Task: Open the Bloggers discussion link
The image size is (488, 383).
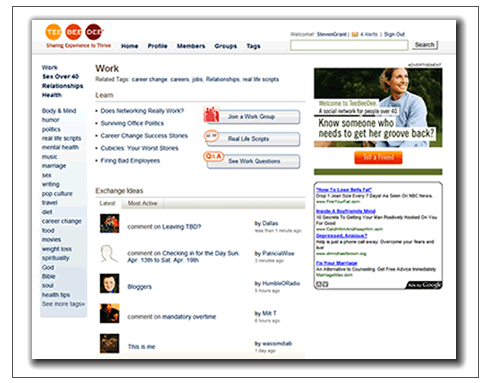Action: coord(139,287)
